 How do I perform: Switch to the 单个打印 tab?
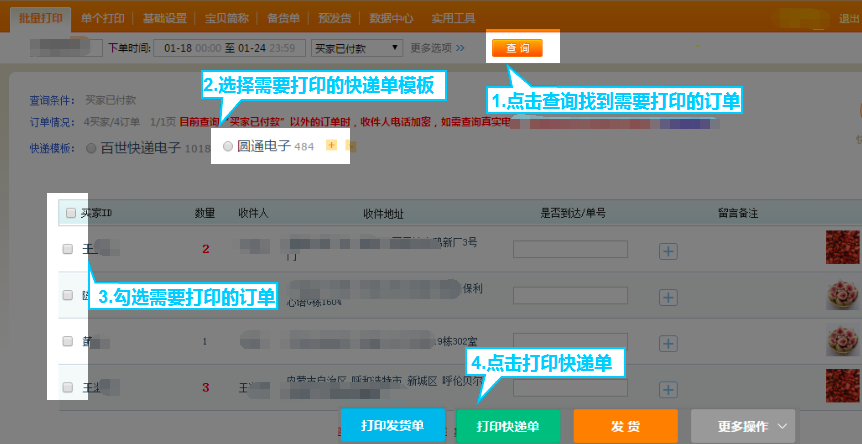[x=104, y=18]
